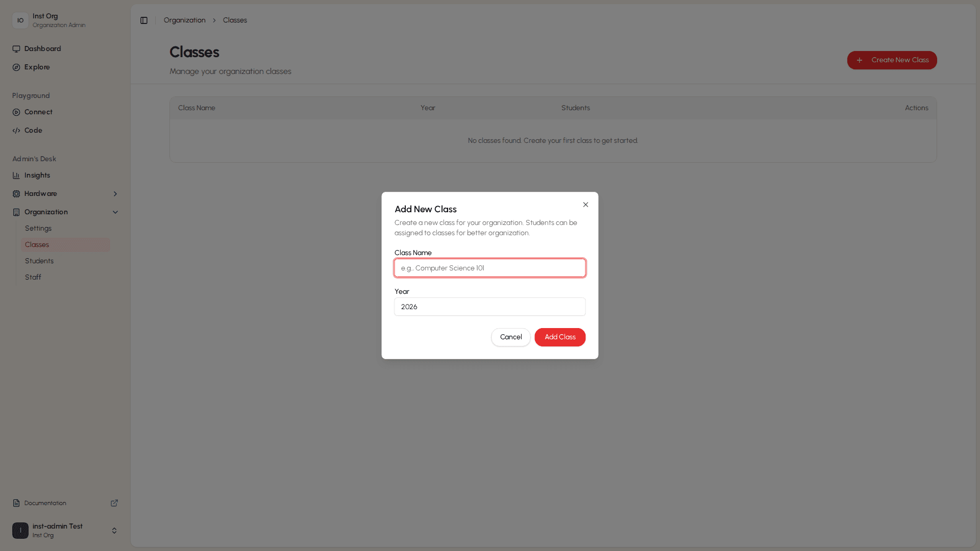The height and width of the screenshot is (551, 980).
Task: Click the Add New Class dialog title
Action: [426, 209]
